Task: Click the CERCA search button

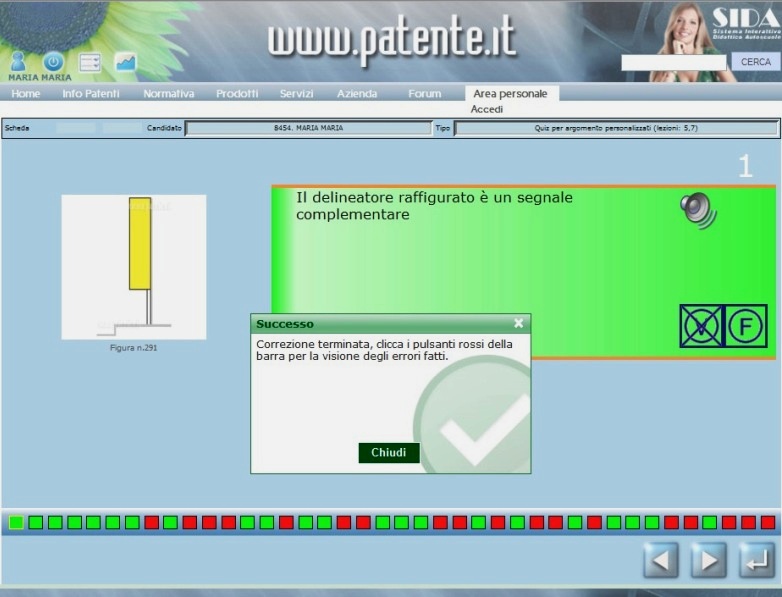Action: tap(756, 62)
